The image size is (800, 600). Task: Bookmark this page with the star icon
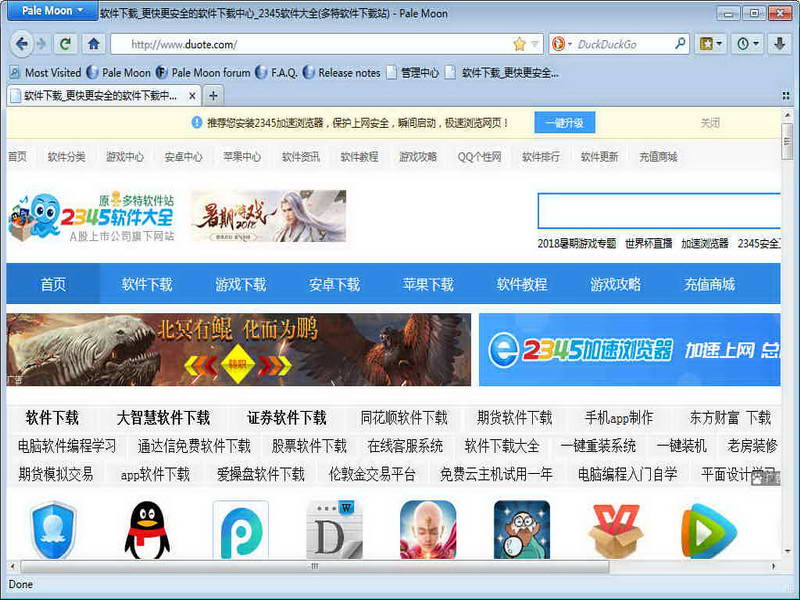[519, 44]
